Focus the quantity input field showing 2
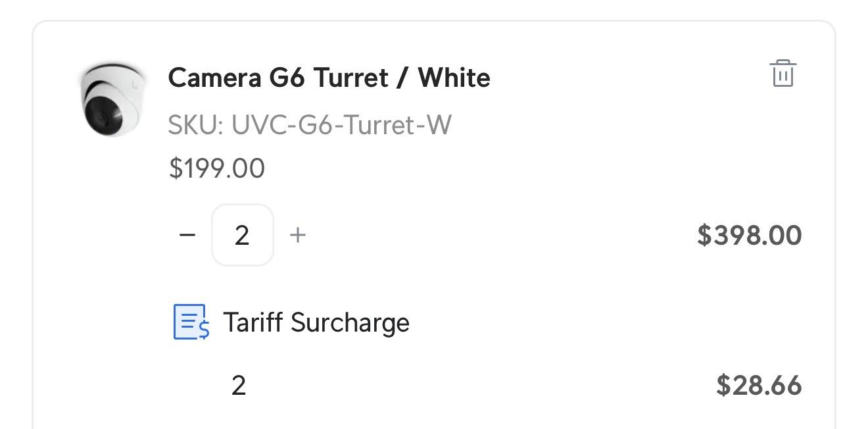868x429 pixels. tap(242, 235)
